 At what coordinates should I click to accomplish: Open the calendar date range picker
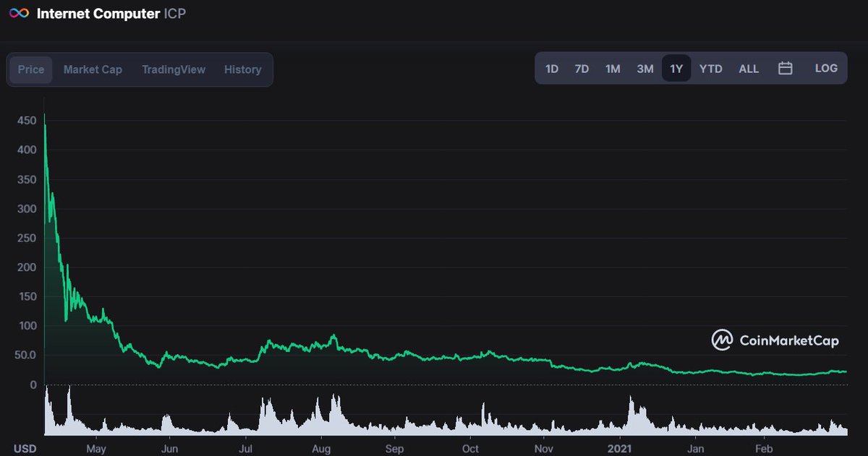pyautogui.click(x=786, y=69)
